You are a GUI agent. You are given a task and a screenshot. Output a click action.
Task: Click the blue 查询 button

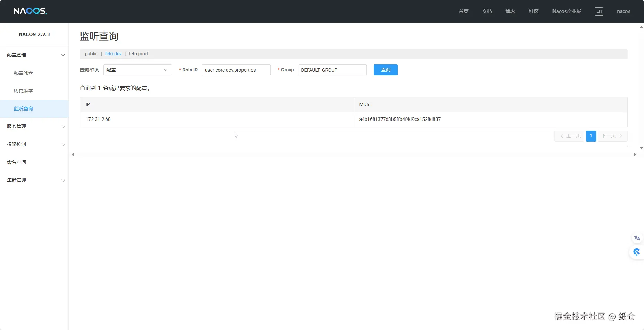385,70
